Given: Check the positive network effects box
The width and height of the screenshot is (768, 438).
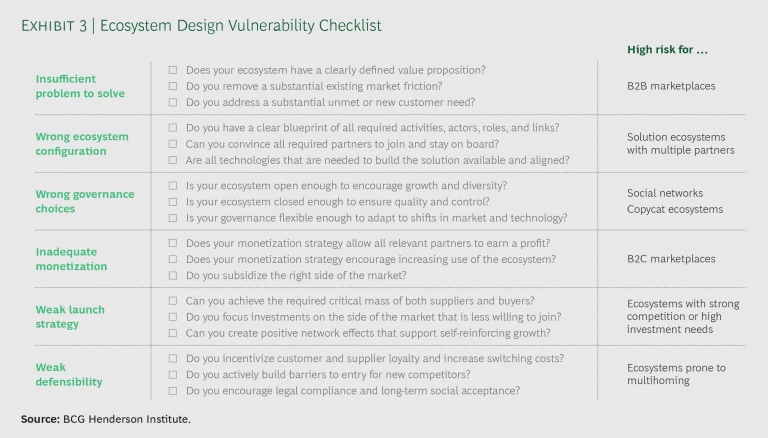Looking at the screenshot, I should (173, 333).
